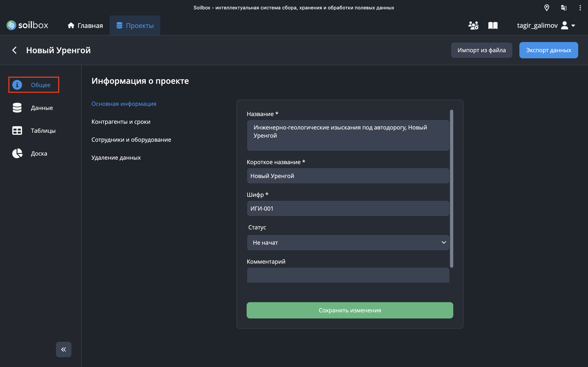The width and height of the screenshot is (588, 367).
Task: Click the back arrow next to Новый Уренгой
Action: (x=14, y=50)
